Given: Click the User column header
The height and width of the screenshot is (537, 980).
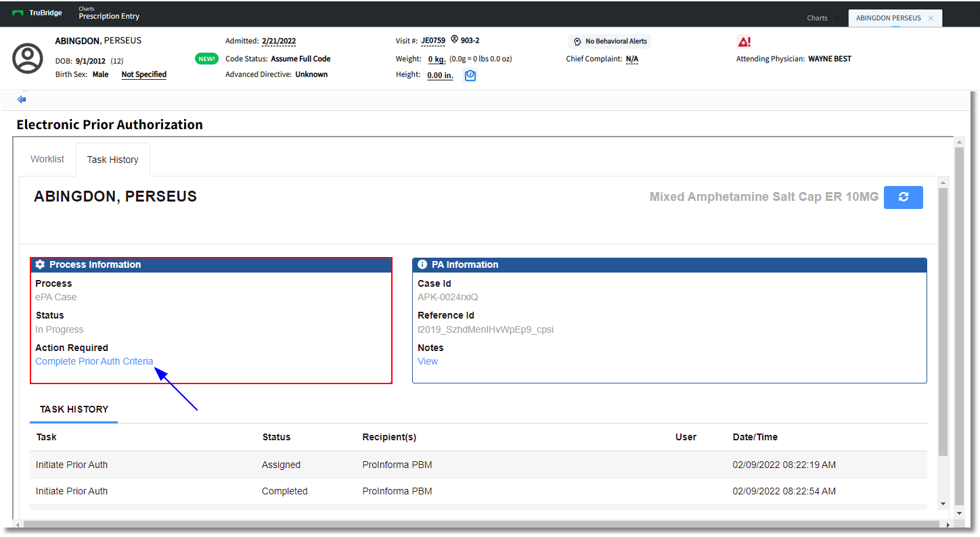Looking at the screenshot, I should tap(686, 437).
